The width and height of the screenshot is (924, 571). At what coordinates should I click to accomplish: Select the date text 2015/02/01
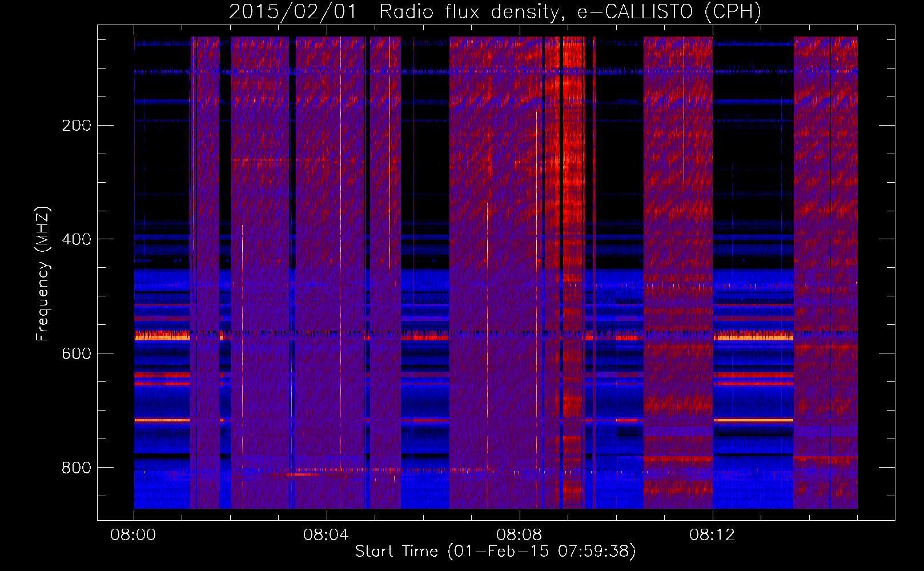click(x=292, y=12)
